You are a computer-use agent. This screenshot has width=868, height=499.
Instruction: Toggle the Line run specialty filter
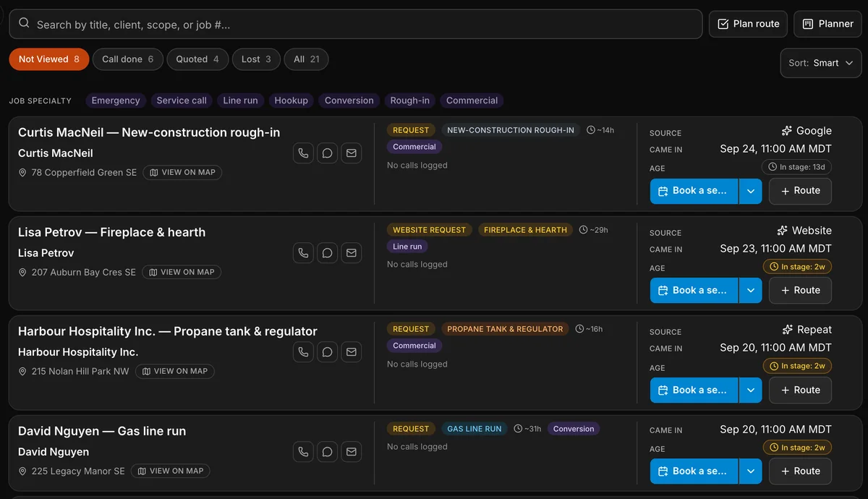[x=240, y=101]
